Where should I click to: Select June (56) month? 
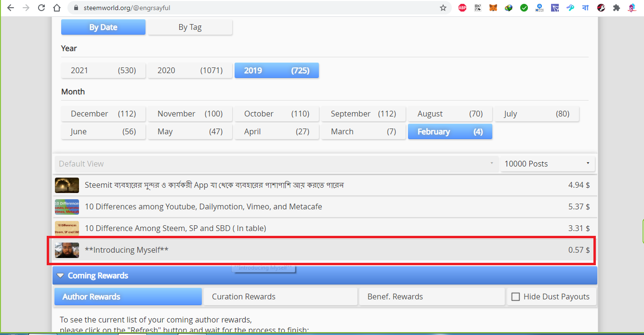tap(103, 131)
